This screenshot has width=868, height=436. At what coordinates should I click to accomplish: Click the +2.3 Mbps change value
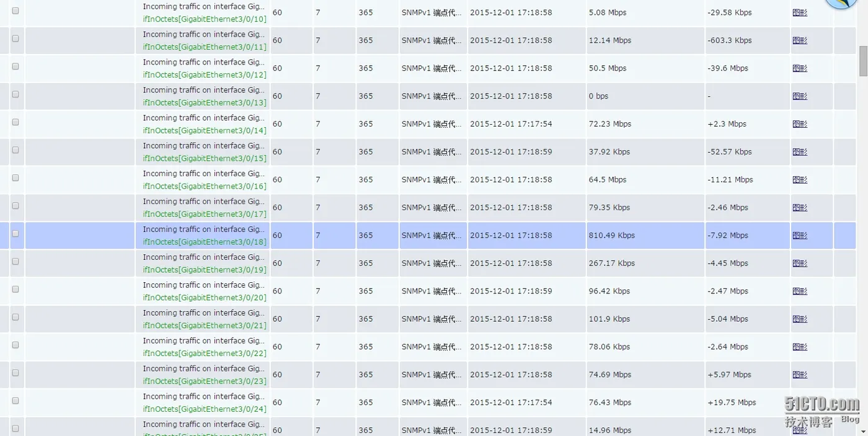[x=727, y=124]
